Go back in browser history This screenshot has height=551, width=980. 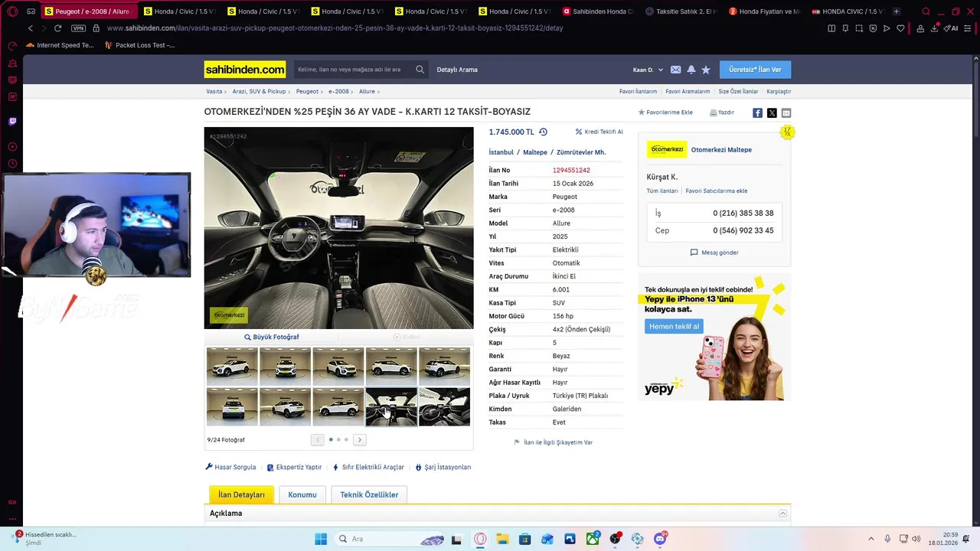[x=30, y=28]
